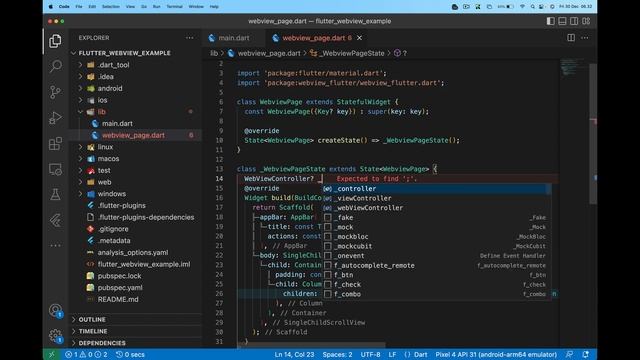Open the Testing beaker view
Viewport: 640px width, 360px height.
point(56,195)
